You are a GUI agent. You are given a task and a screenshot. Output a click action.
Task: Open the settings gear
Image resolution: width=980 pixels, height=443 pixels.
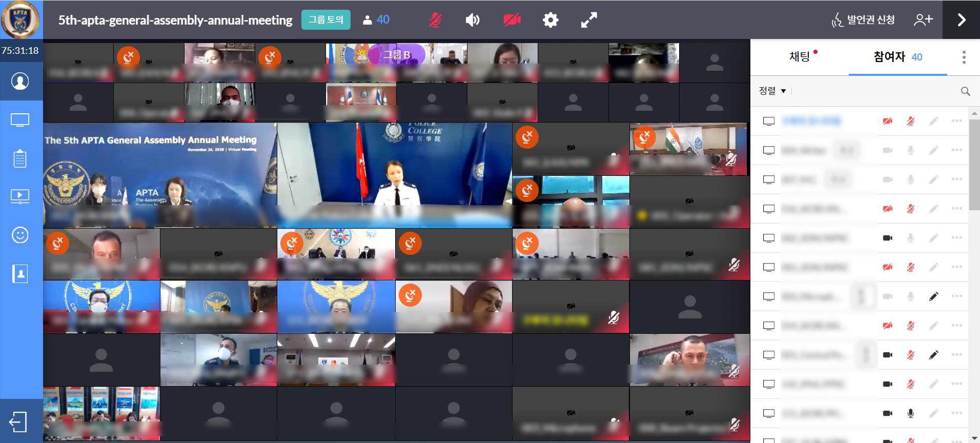[x=550, y=20]
